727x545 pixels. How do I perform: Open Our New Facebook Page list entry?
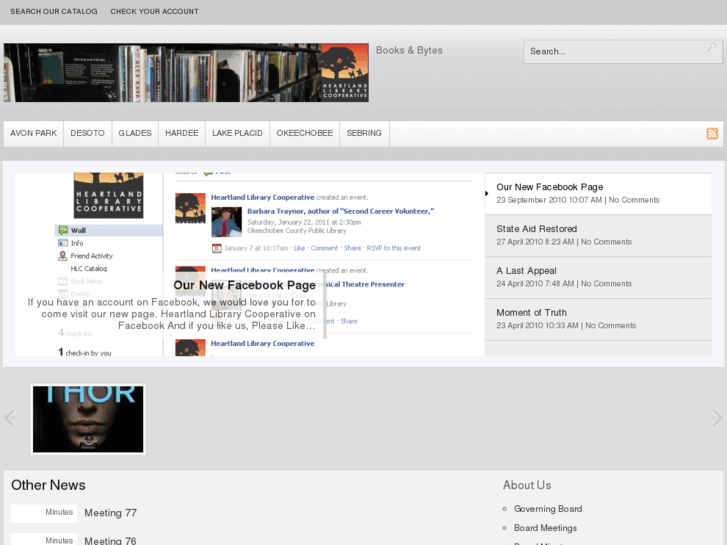pyautogui.click(x=598, y=193)
